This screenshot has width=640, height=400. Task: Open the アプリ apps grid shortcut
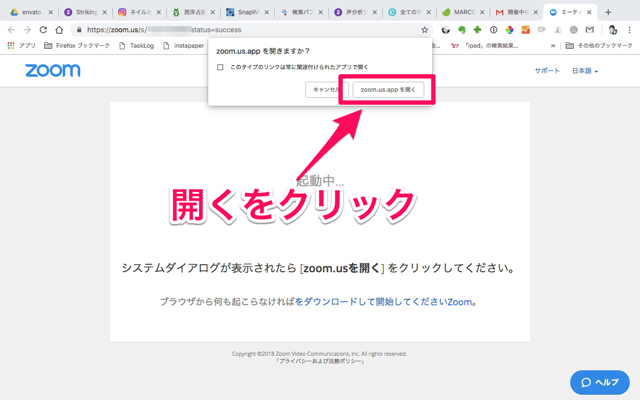(x=22, y=46)
